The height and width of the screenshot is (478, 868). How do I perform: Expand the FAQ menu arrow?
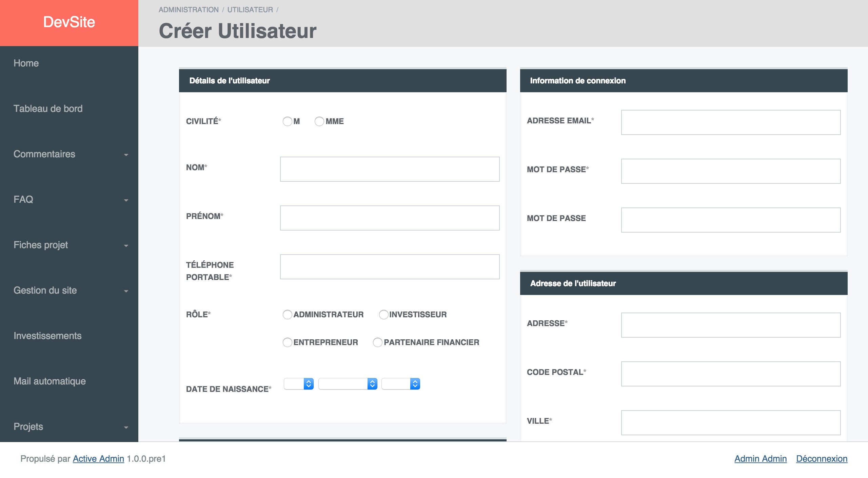point(126,200)
